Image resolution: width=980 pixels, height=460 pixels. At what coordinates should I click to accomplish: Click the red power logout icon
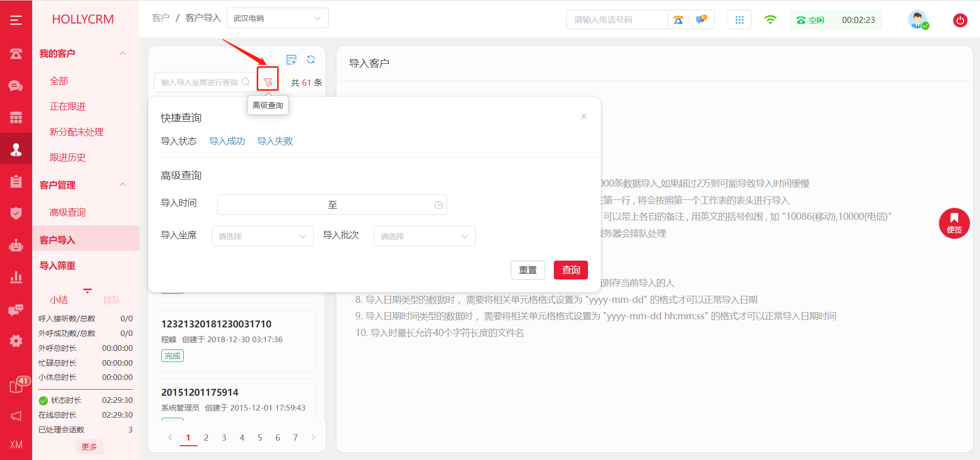pyautogui.click(x=960, y=20)
